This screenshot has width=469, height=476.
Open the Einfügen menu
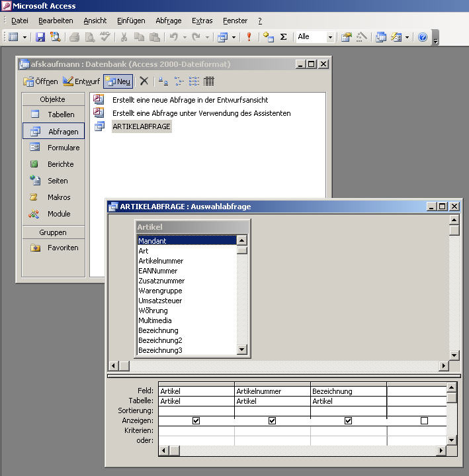(131, 21)
